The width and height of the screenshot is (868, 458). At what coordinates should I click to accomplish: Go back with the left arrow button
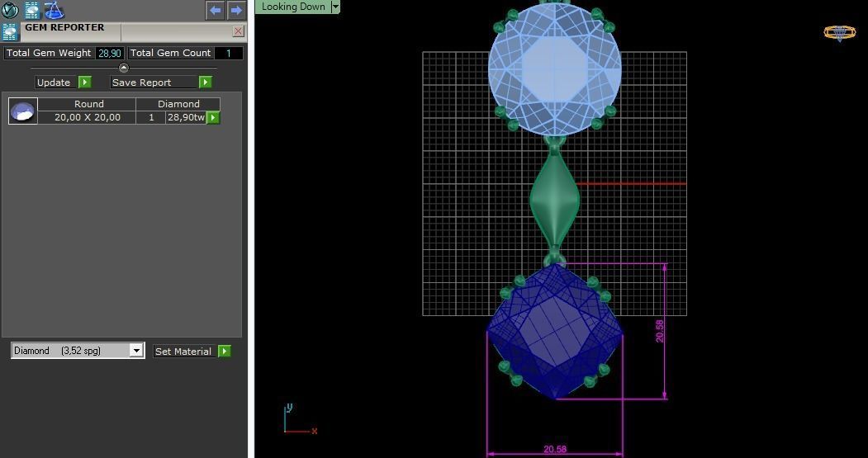point(216,10)
